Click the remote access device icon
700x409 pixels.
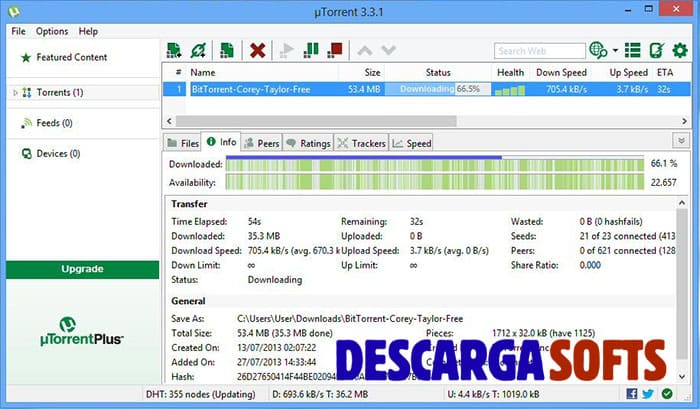coord(657,50)
